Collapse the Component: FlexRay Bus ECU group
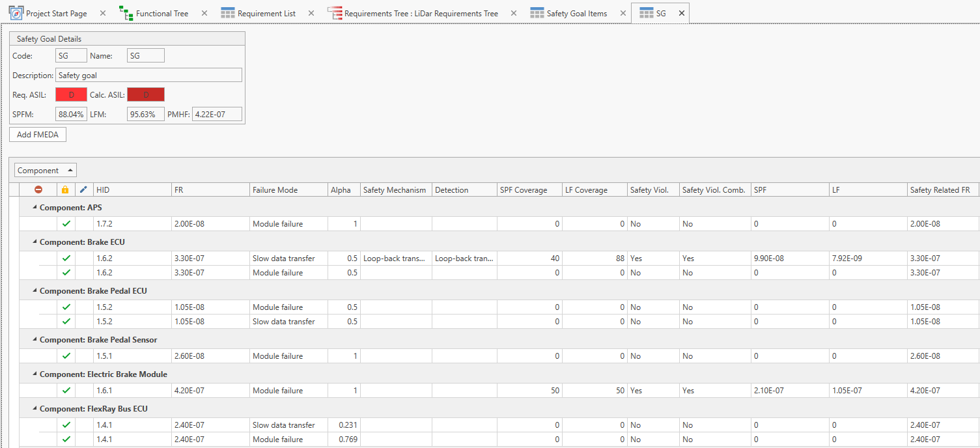Image resolution: width=980 pixels, height=448 pixels. (x=33, y=409)
